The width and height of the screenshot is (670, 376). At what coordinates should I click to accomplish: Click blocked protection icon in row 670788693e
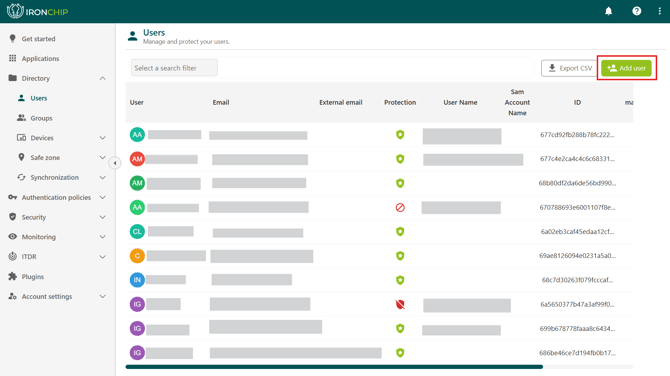tap(400, 207)
